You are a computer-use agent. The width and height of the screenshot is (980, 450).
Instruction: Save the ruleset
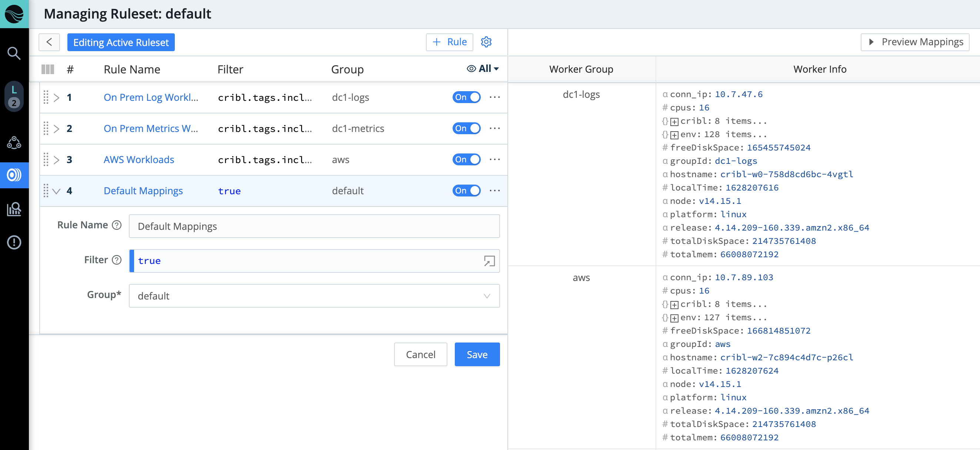[477, 354]
